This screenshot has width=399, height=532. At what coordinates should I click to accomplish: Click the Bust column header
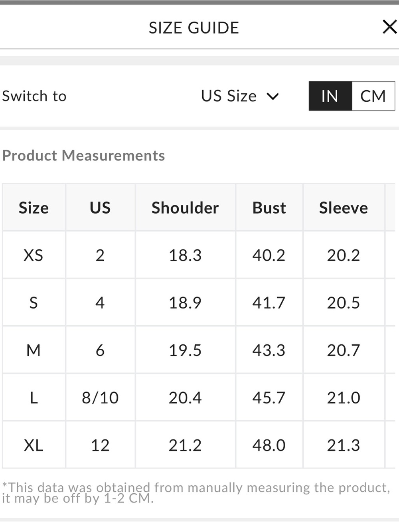(x=269, y=208)
